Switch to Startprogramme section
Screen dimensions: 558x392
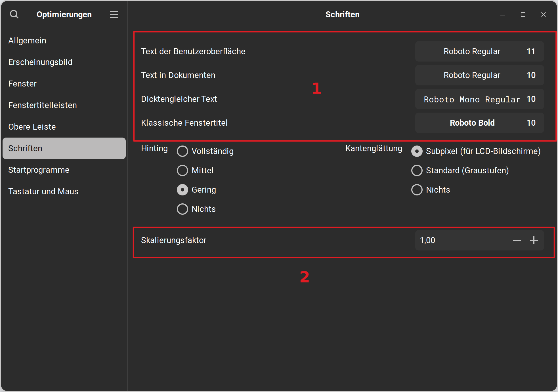click(x=39, y=170)
